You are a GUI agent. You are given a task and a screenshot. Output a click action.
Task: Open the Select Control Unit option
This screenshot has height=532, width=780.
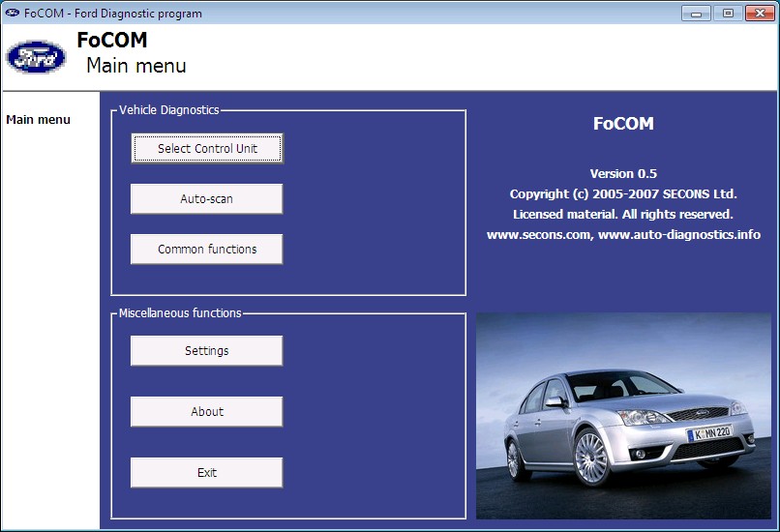[207, 148]
